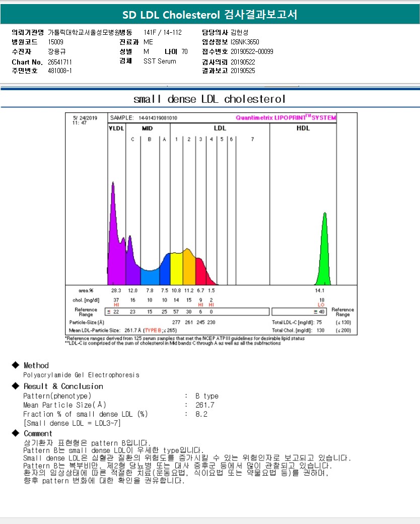The image size is (420, 524).
Task: Click the orange LDL band 2 area
Action: [x=189, y=267]
